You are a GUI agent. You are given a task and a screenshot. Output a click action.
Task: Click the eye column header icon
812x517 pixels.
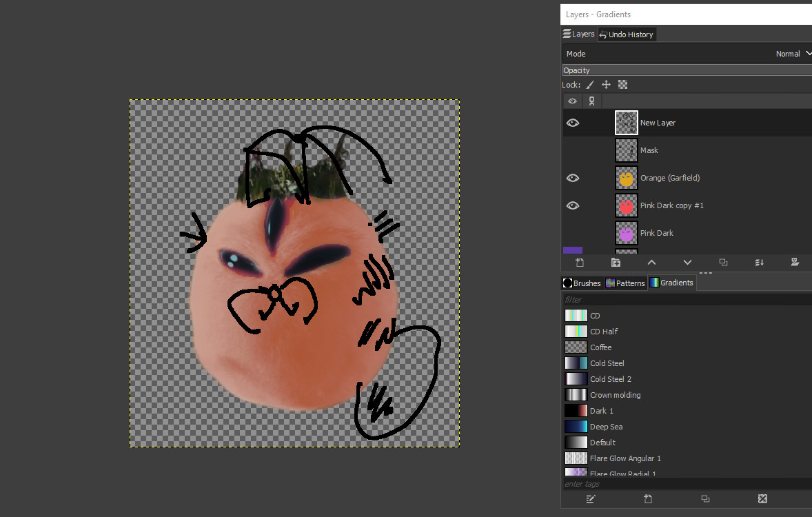pyautogui.click(x=572, y=101)
